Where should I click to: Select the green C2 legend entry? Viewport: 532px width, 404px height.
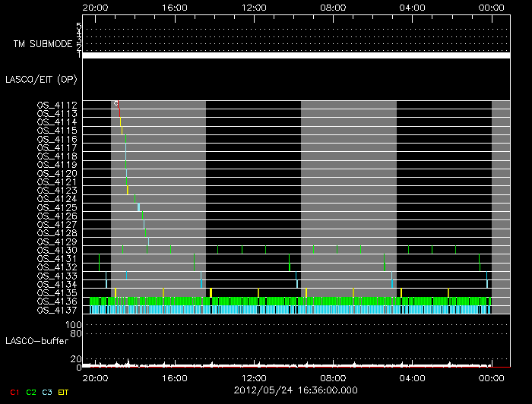(x=30, y=392)
